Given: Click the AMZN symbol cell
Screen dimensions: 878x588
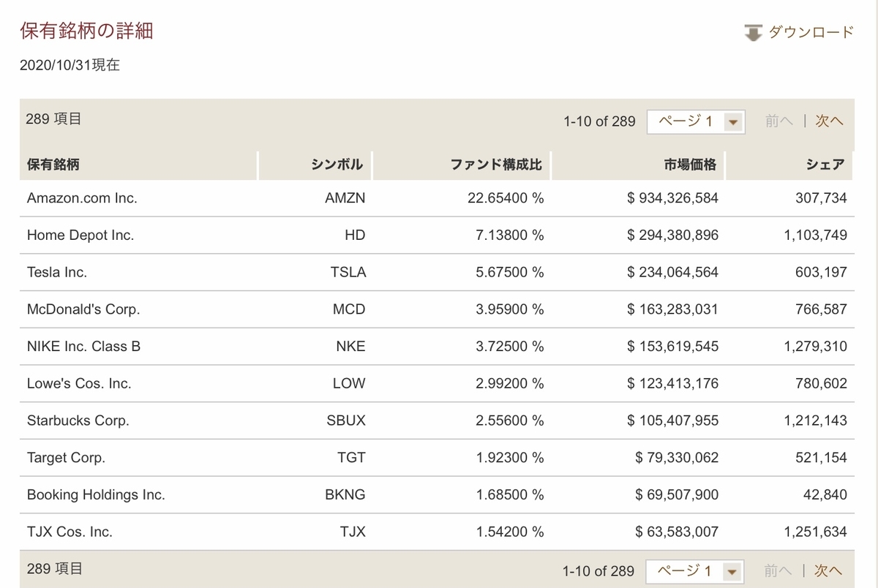Looking at the screenshot, I should [x=345, y=198].
